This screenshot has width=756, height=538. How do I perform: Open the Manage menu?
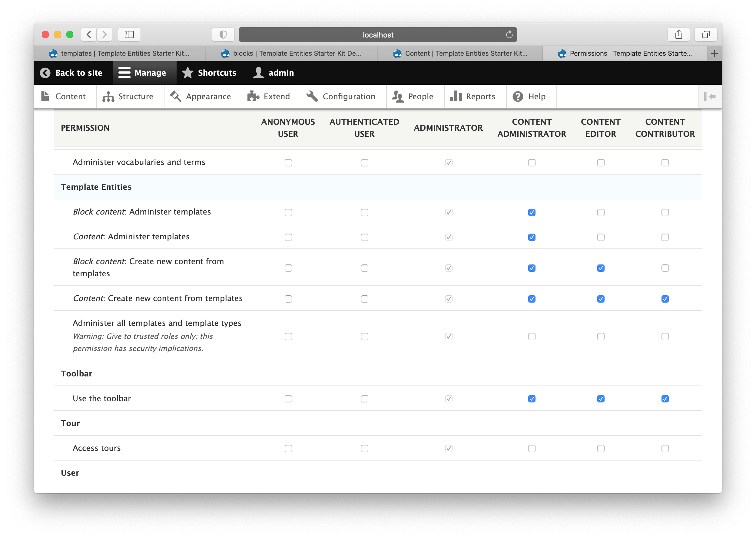(x=144, y=73)
